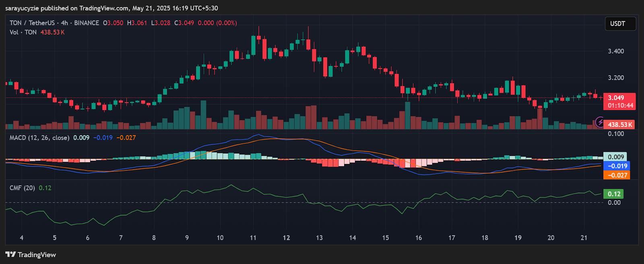Click the orange -0.027 signal line tag

(617, 175)
